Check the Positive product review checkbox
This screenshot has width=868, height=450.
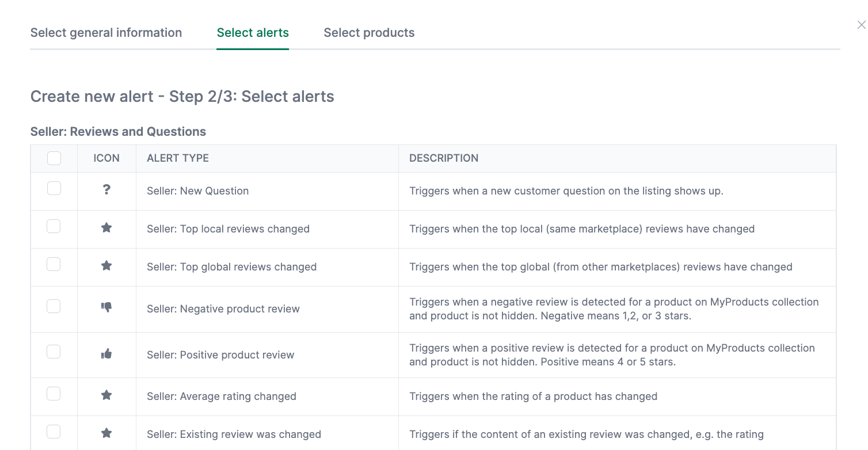click(x=54, y=352)
